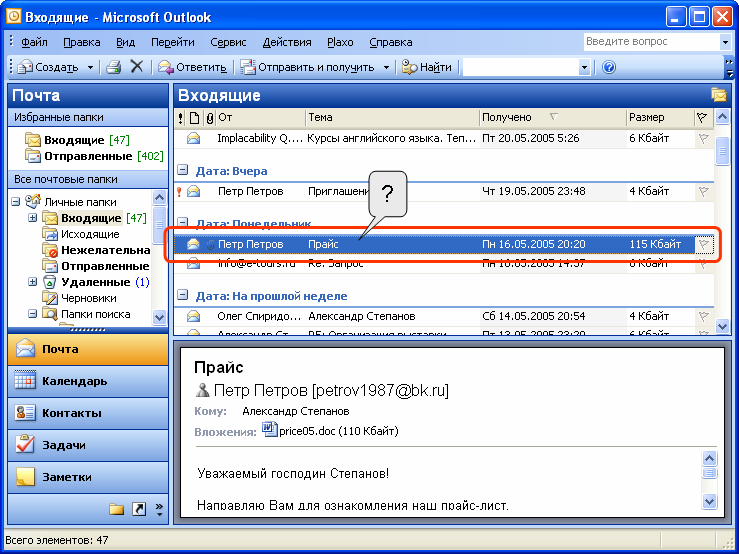739x554 pixels.
Task: Click envelope icon of Олег Спиридо message
Action: pyautogui.click(x=193, y=316)
